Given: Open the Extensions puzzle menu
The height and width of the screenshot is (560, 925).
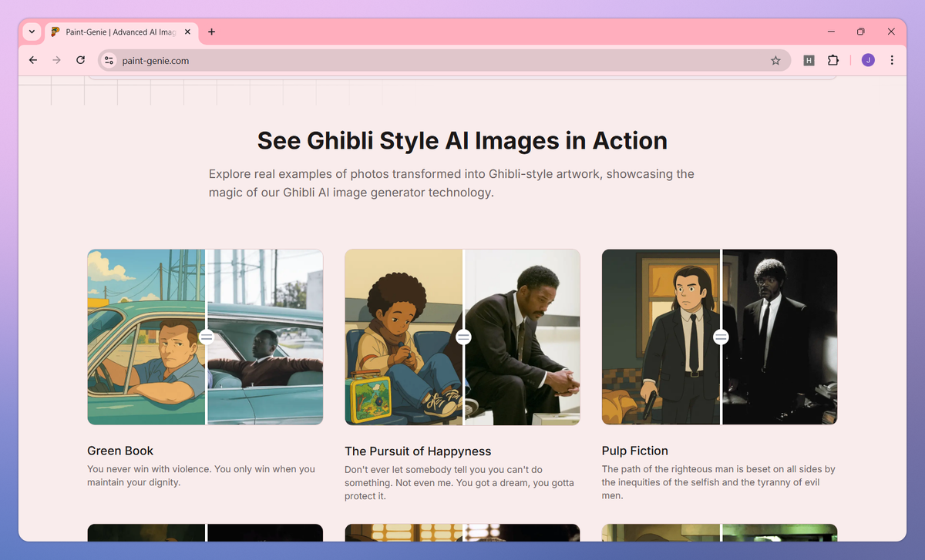Looking at the screenshot, I should point(833,60).
